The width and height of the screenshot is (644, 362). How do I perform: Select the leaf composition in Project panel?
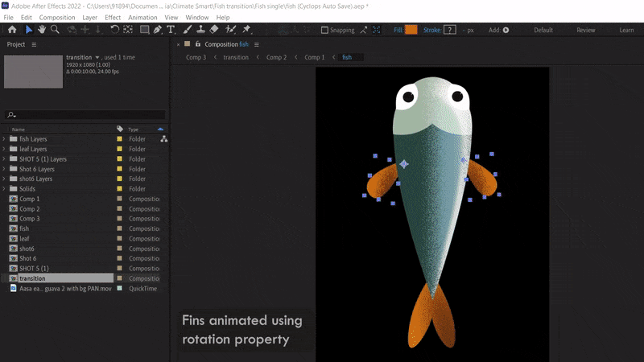(x=24, y=239)
